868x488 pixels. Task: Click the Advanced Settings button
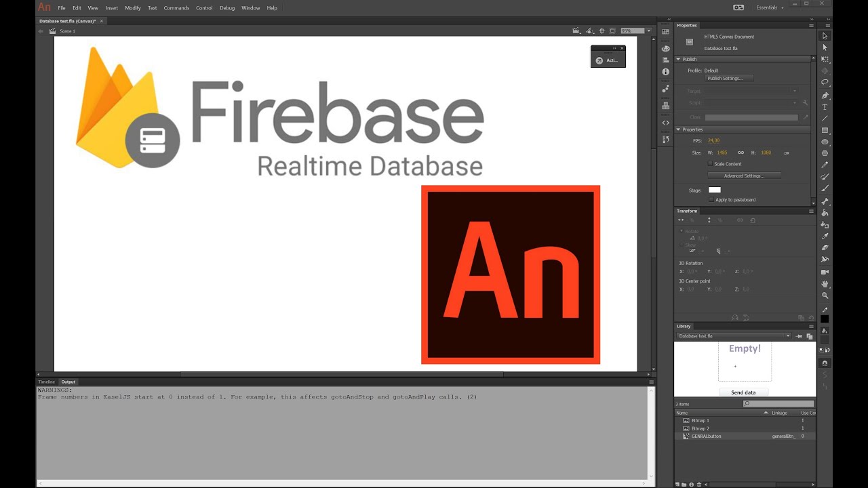pyautogui.click(x=744, y=176)
